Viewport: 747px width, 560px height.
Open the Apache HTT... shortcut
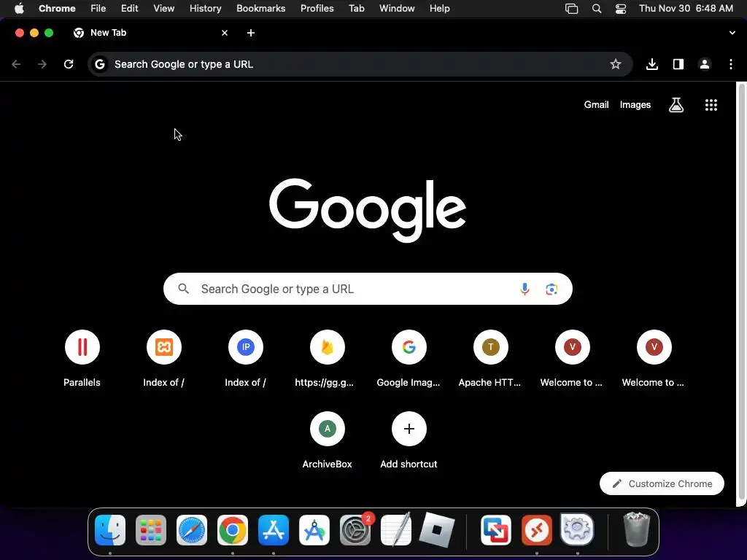click(x=491, y=358)
